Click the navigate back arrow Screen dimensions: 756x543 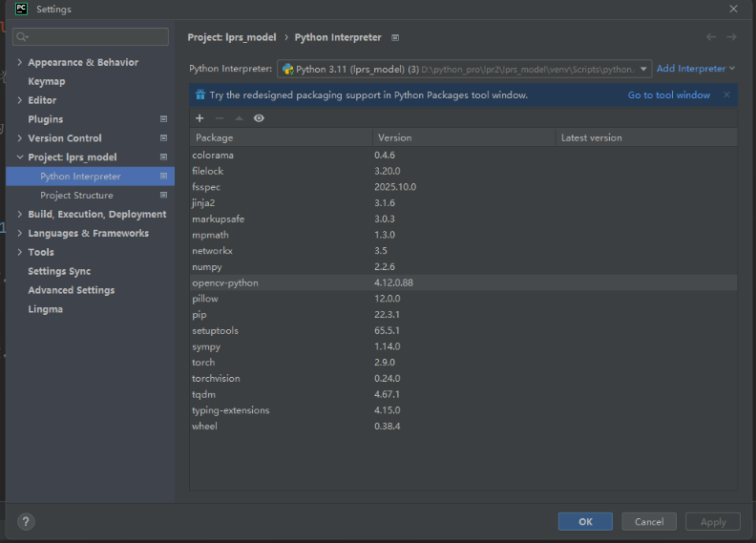[x=711, y=37]
